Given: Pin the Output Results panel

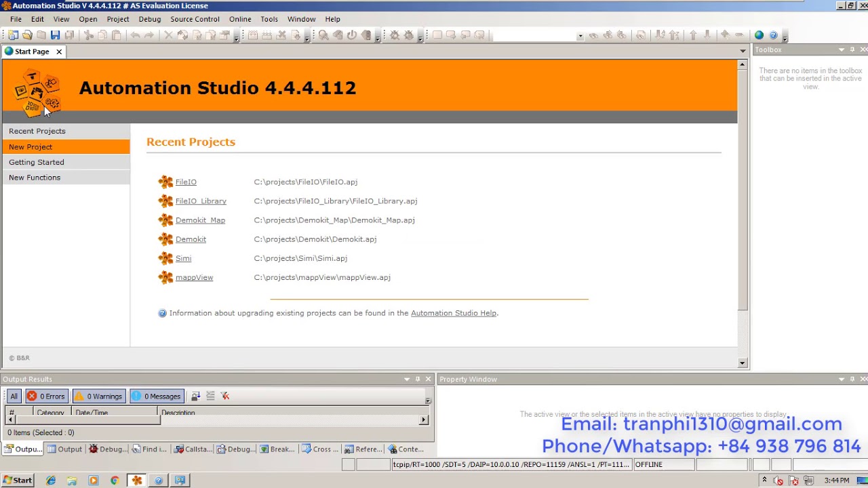Looking at the screenshot, I should 418,379.
